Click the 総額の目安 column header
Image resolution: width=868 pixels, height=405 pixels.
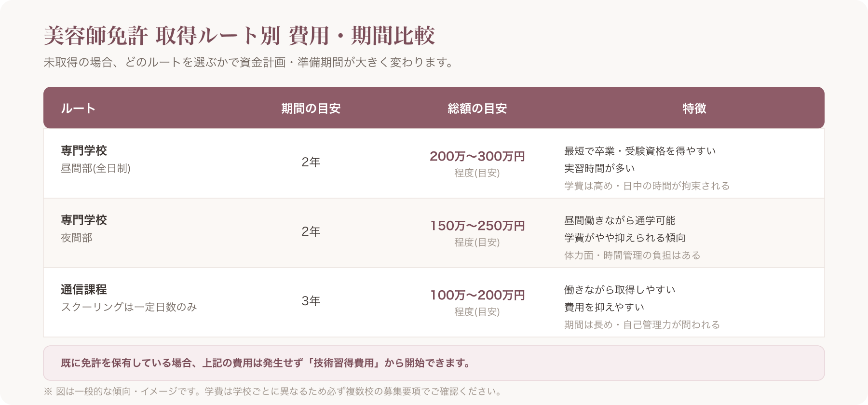(x=477, y=108)
